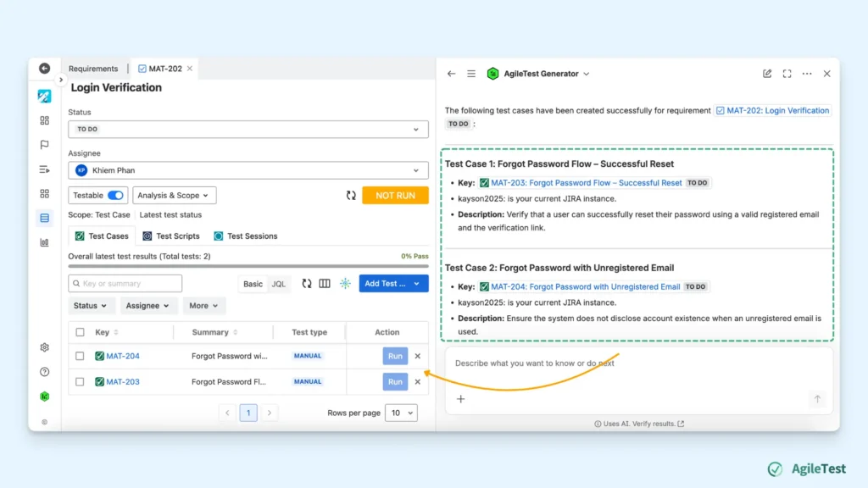Sort table by Summary column

(214, 332)
